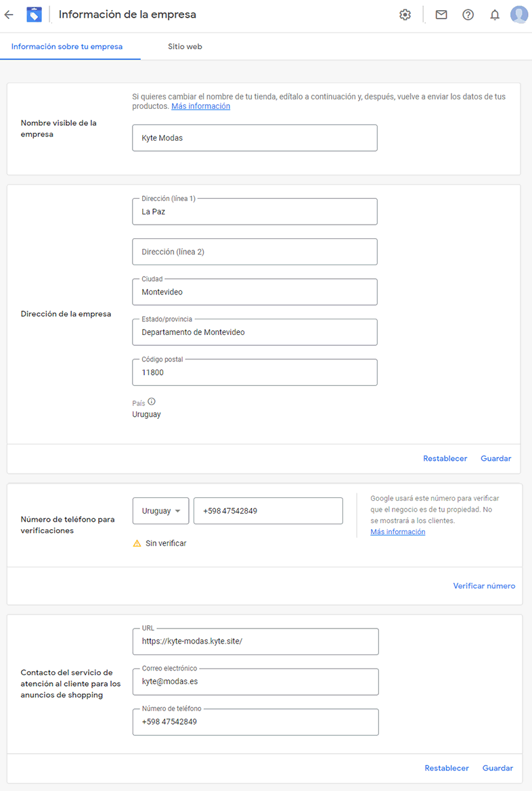Select Información sobre tu empresa tab
The image size is (532, 791).
tap(67, 47)
